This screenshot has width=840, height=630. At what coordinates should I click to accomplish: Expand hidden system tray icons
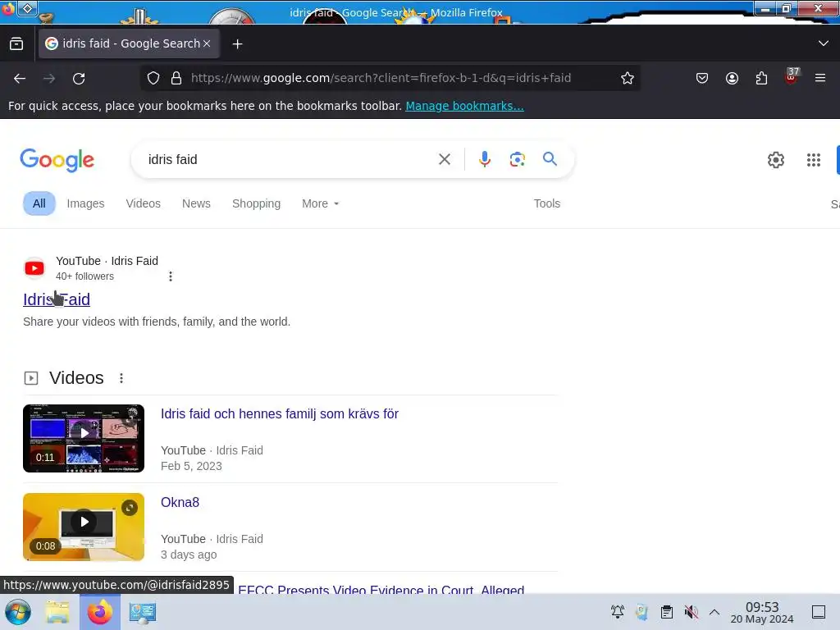[x=714, y=612]
